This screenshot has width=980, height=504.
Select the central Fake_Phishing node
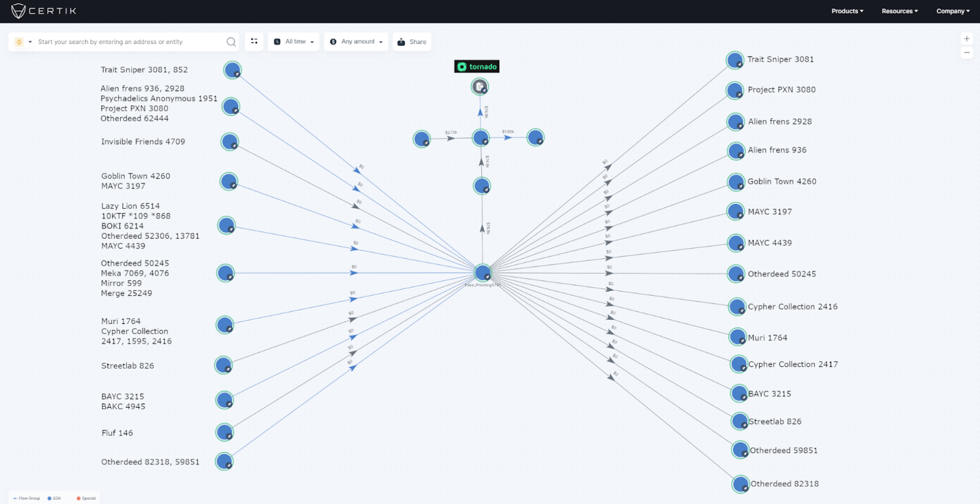coord(483,273)
